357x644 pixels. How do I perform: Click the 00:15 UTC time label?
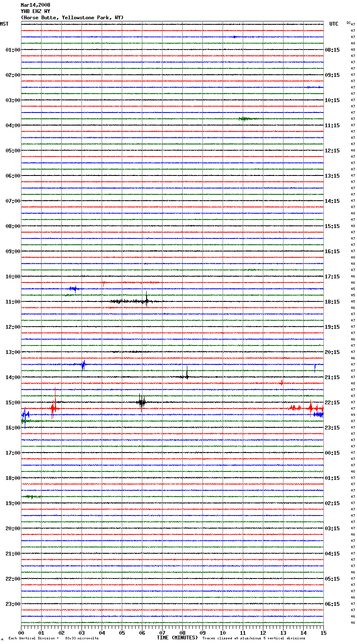(x=332, y=453)
